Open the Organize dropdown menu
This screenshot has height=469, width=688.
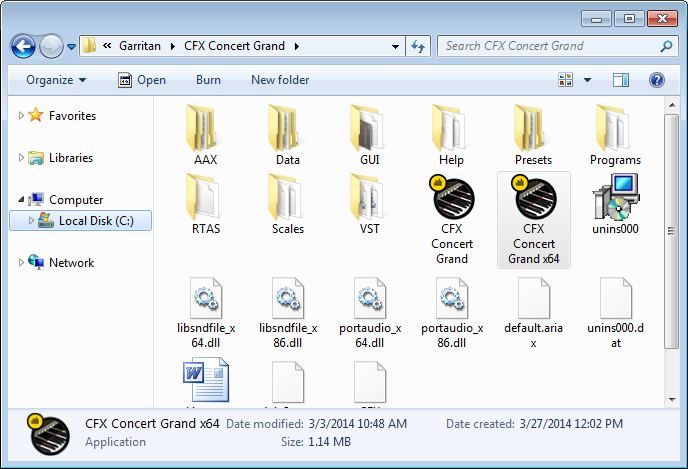point(56,80)
